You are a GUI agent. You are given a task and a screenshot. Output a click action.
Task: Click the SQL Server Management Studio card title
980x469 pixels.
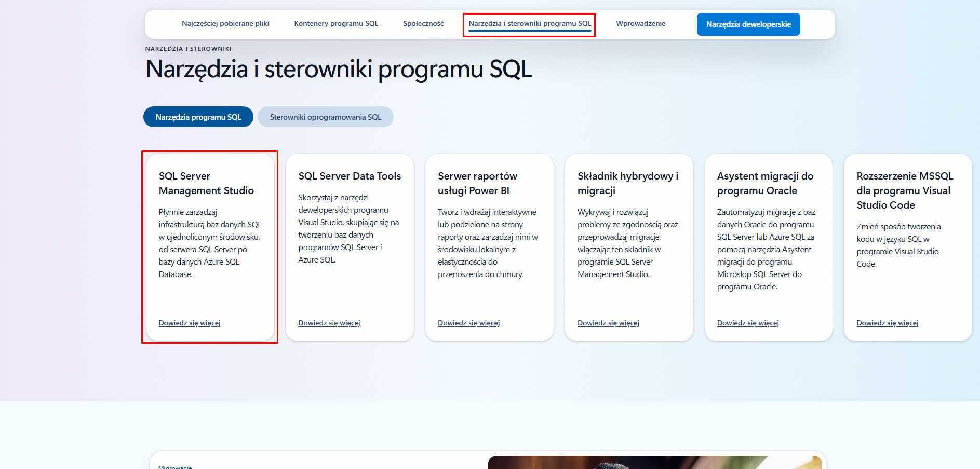(206, 183)
